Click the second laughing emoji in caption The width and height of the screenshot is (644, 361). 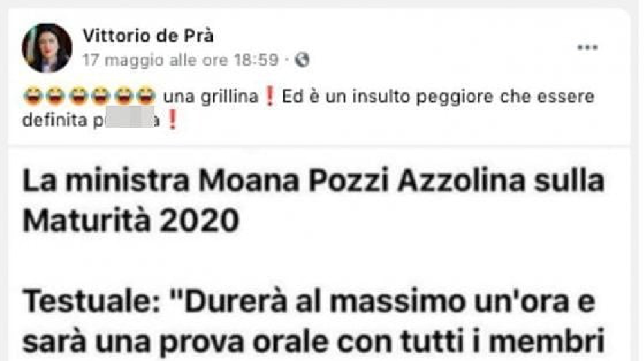(x=56, y=96)
